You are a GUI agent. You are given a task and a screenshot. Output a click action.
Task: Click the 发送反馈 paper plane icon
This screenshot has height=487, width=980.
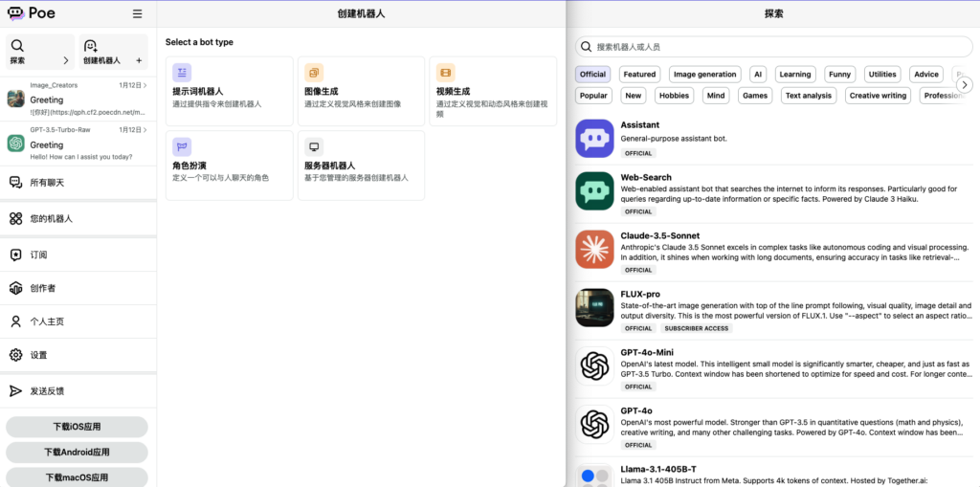[15, 390]
